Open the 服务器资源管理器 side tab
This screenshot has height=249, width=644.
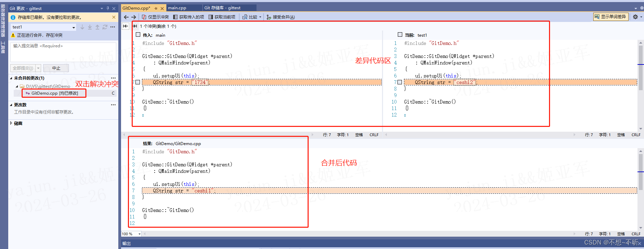click(x=3, y=21)
